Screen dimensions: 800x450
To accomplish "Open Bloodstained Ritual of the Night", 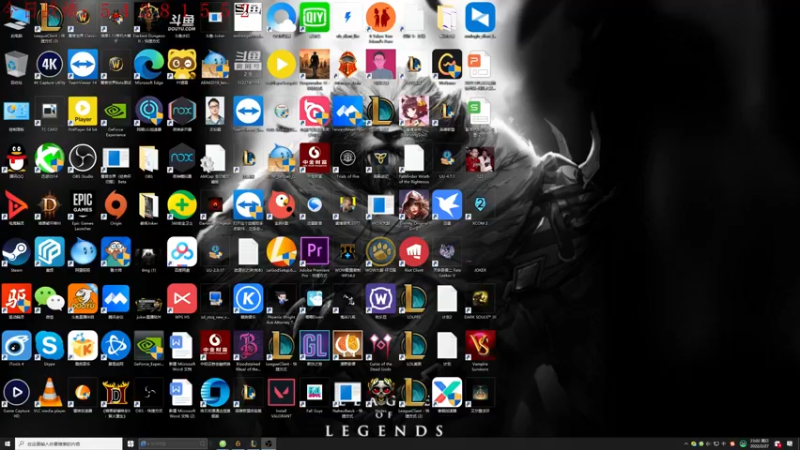I will [248, 346].
